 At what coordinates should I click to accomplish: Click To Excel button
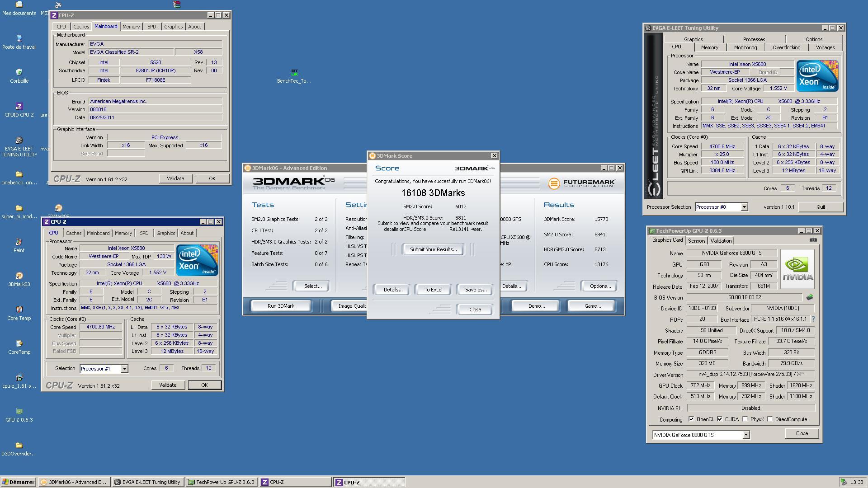[433, 290]
